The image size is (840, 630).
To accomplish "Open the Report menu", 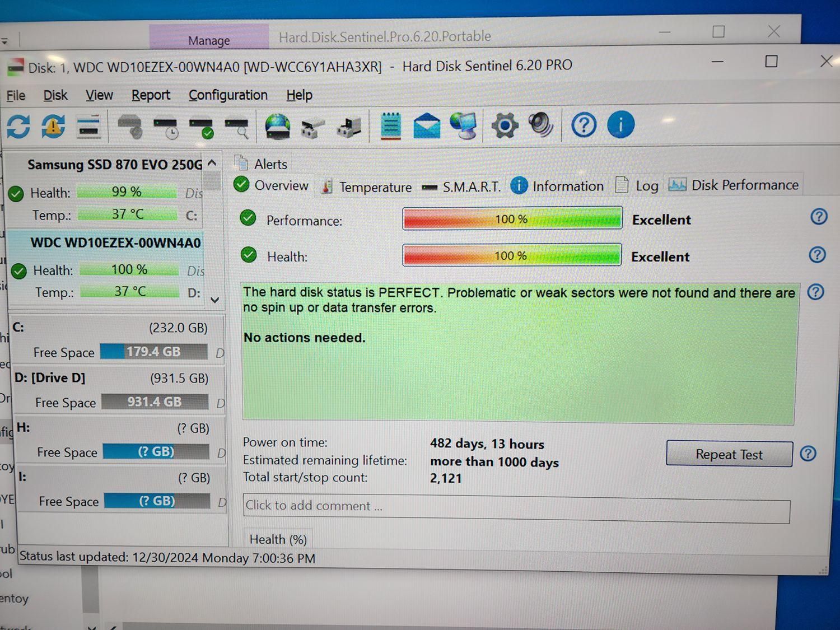I will (x=151, y=95).
